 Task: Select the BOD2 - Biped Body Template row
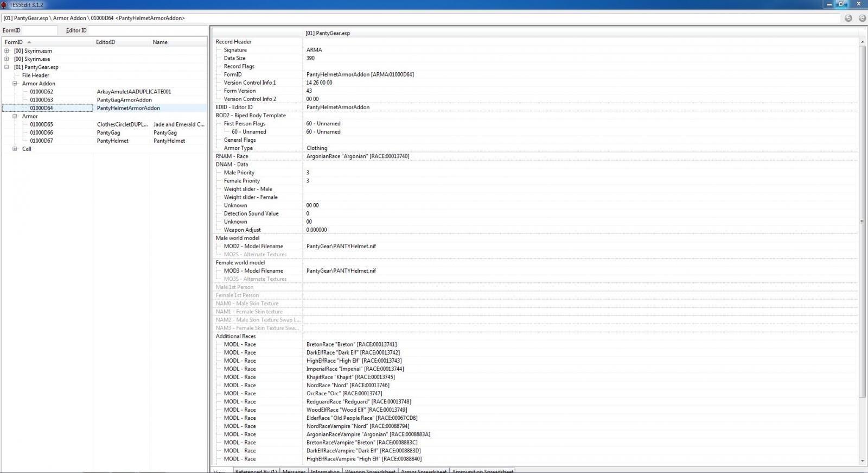coord(534,115)
